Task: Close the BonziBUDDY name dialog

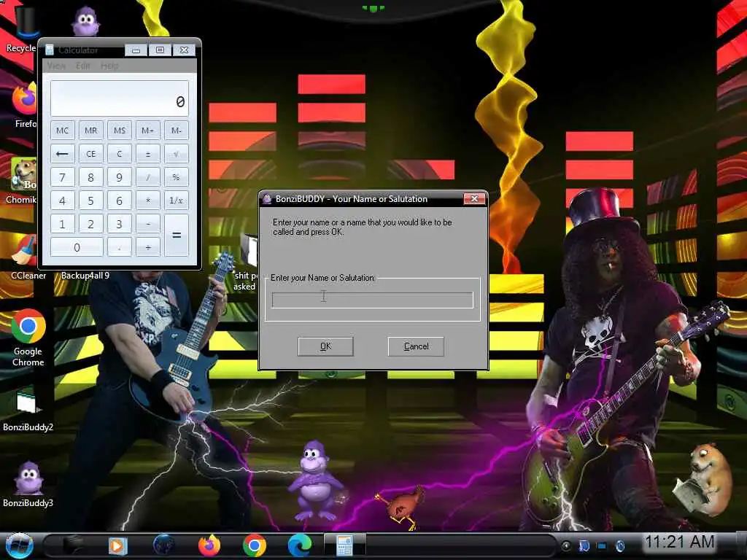Action: (x=474, y=199)
